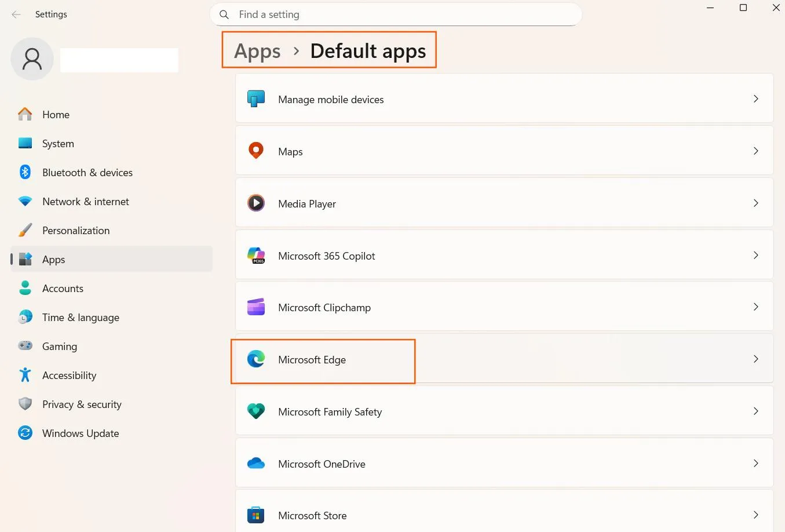Go back with the arrow button
Viewport: 785px width, 532px height.
tap(16, 14)
